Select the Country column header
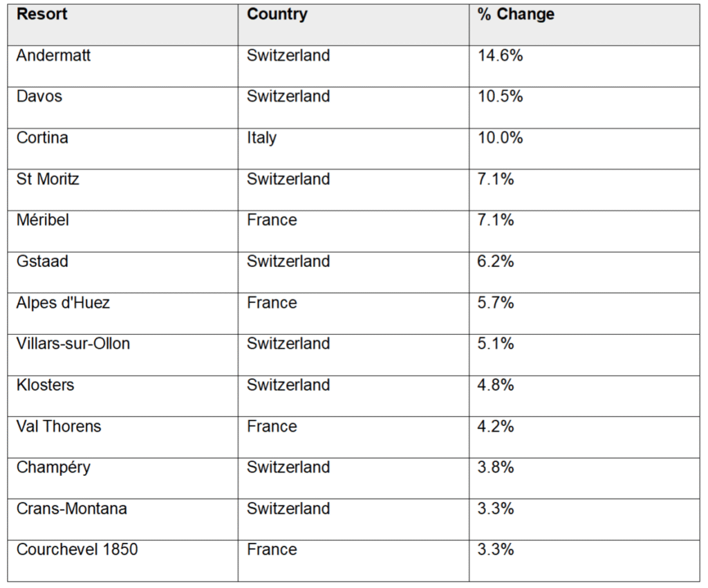708x588 pixels. 277,15
